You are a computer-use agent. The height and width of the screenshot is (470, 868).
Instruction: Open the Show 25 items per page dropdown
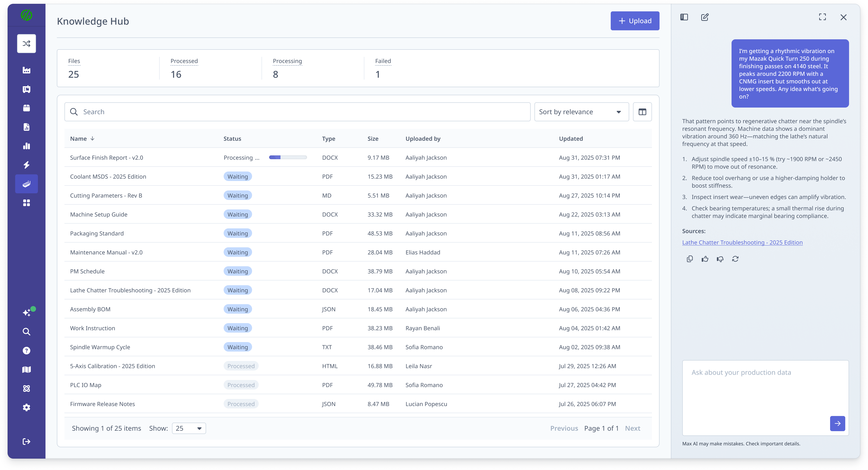(x=189, y=428)
